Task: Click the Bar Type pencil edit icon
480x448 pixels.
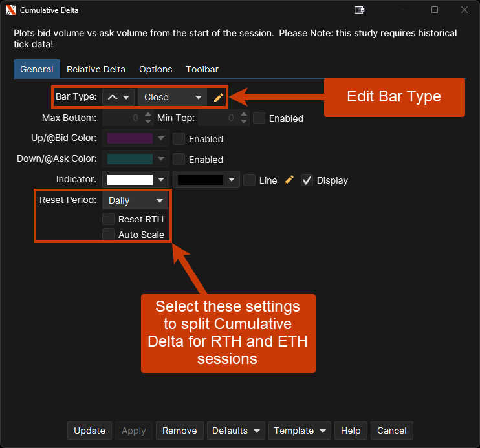Action: pos(219,98)
